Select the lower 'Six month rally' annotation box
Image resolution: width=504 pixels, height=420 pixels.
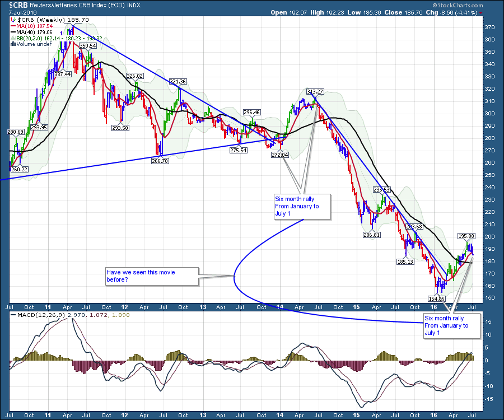click(x=451, y=325)
